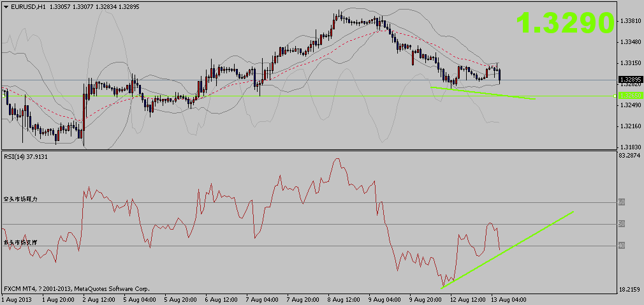Click the RSI level 50 marker

coord(622,224)
